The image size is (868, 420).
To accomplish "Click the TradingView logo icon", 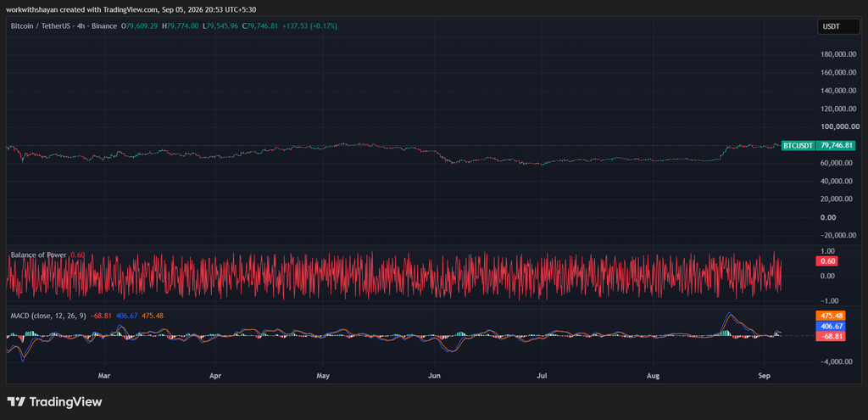I will pos(15,401).
